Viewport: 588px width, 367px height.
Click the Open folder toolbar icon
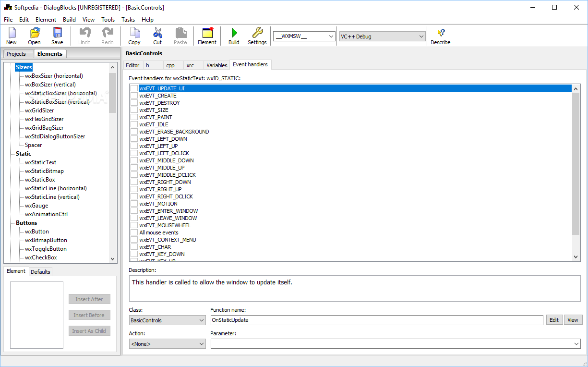35,33
